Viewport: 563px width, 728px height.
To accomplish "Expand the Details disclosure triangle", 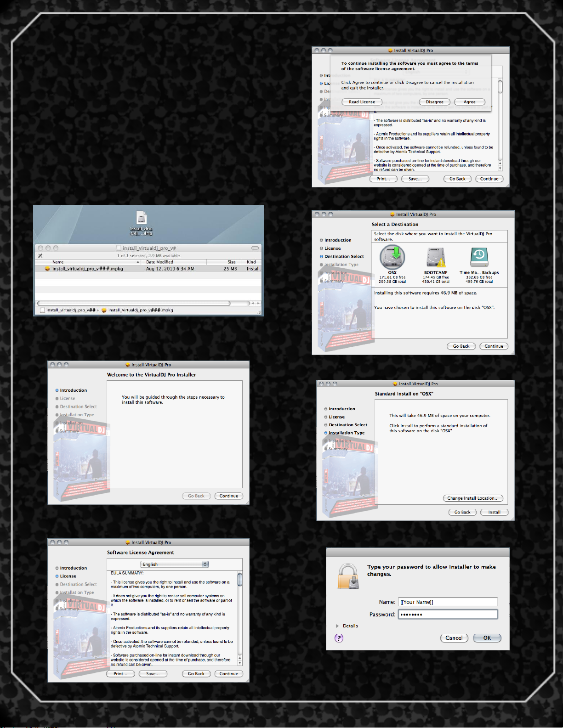I will pos(337,626).
